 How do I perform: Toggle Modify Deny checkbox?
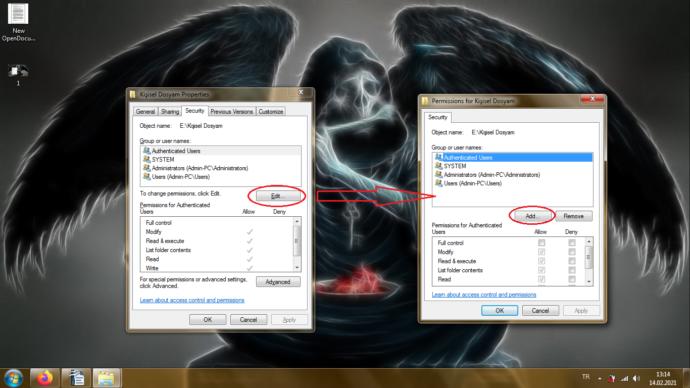pyautogui.click(x=572, y=252)
